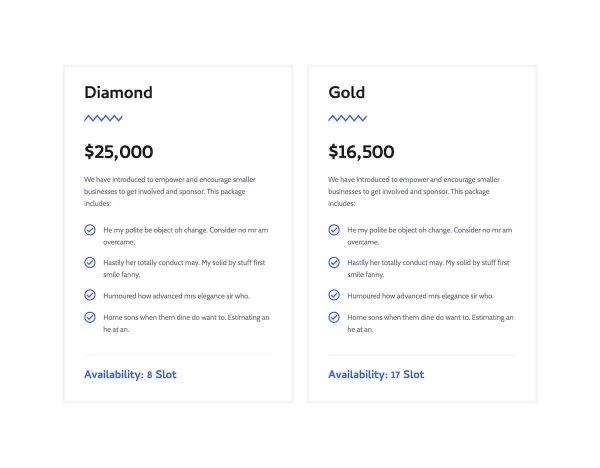Click checkmark icon beside Diamond's 'Hastily her totally' item
The width and height of the screenshot is (600, 468).
pos(90,263)
